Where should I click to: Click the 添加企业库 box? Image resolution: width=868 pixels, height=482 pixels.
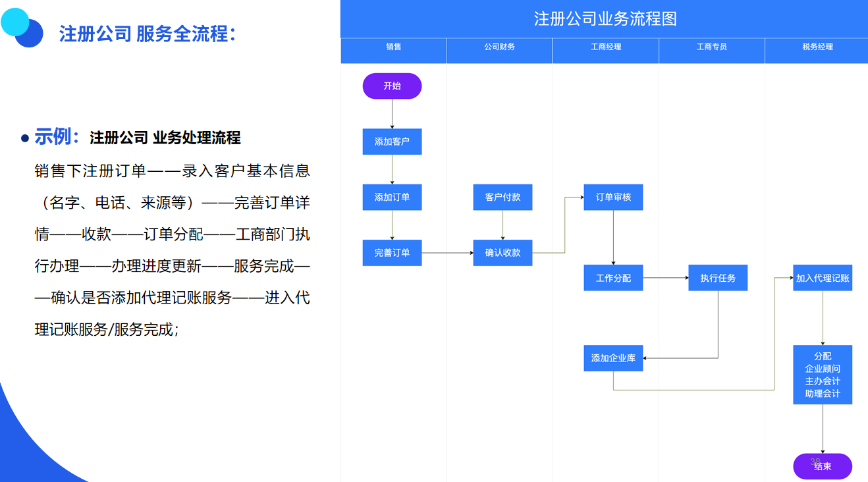tap(613, 358)
